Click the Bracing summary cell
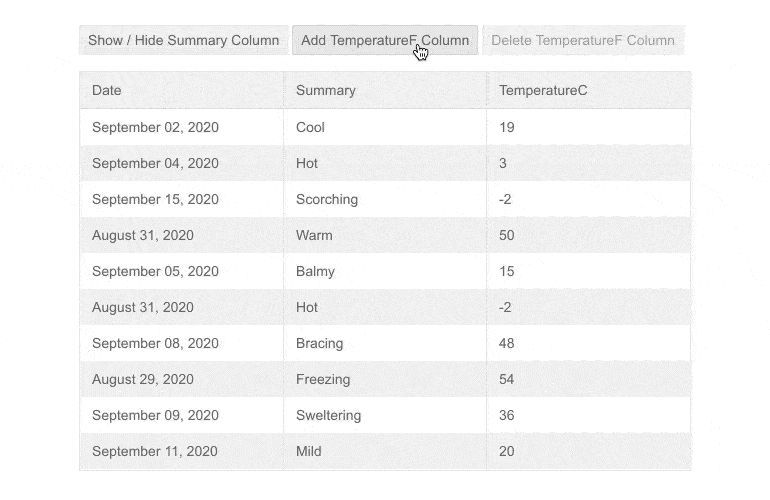Image resolution: width=770 pixels, height=500 pixels. tap(320, 344)
